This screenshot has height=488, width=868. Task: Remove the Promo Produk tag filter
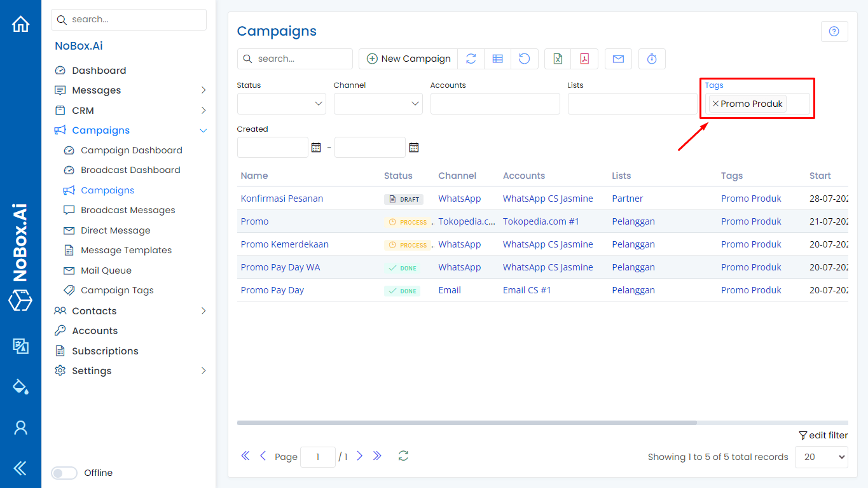(715, 103)
